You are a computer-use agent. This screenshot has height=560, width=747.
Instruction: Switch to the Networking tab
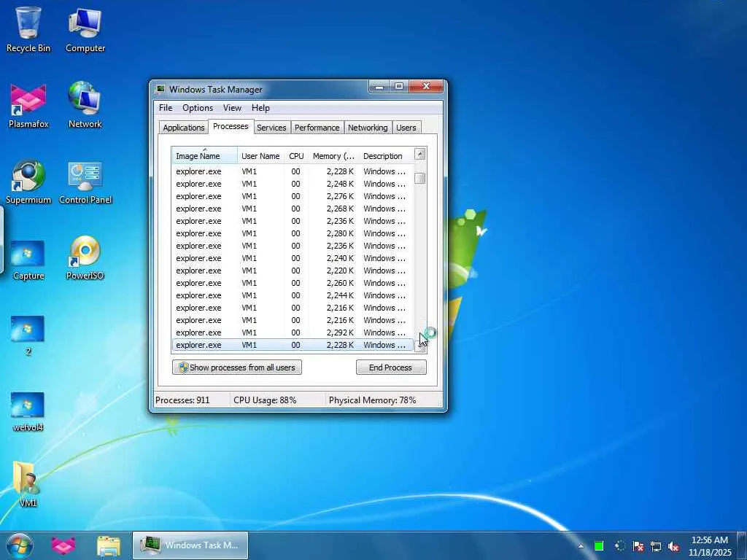[368, 128]
